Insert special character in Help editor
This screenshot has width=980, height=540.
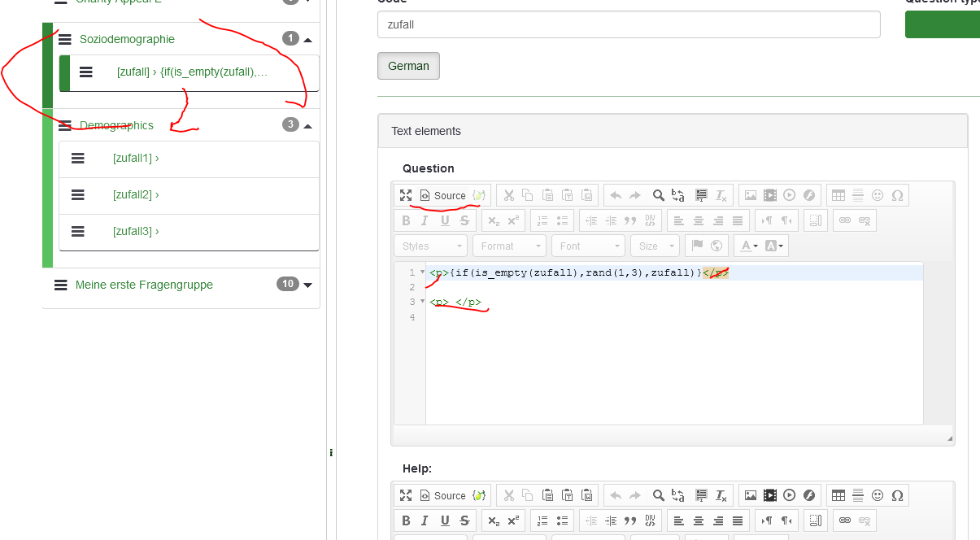[x=897, y=495]
